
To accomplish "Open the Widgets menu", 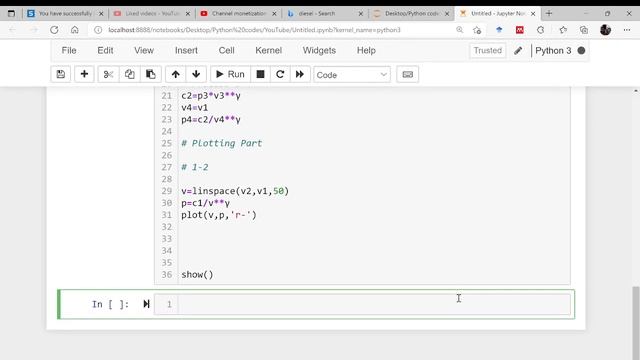I will (x=319, y=50).
